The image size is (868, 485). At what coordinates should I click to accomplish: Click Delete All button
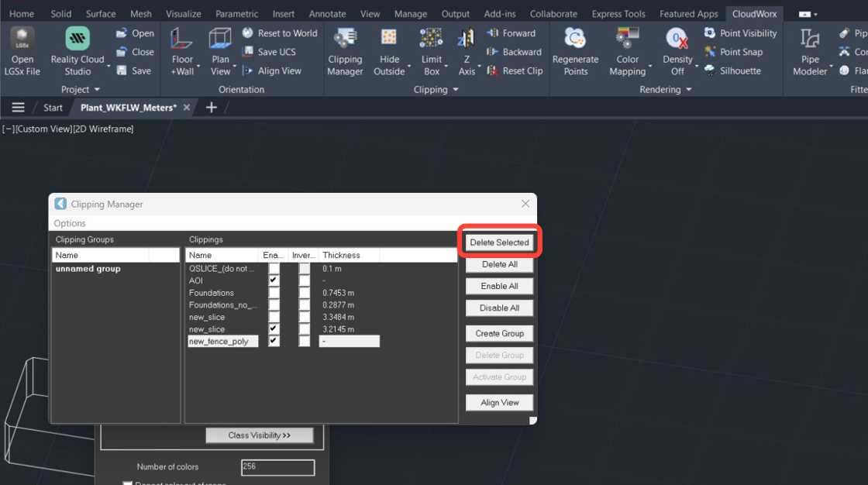click(x=499, y=264)
